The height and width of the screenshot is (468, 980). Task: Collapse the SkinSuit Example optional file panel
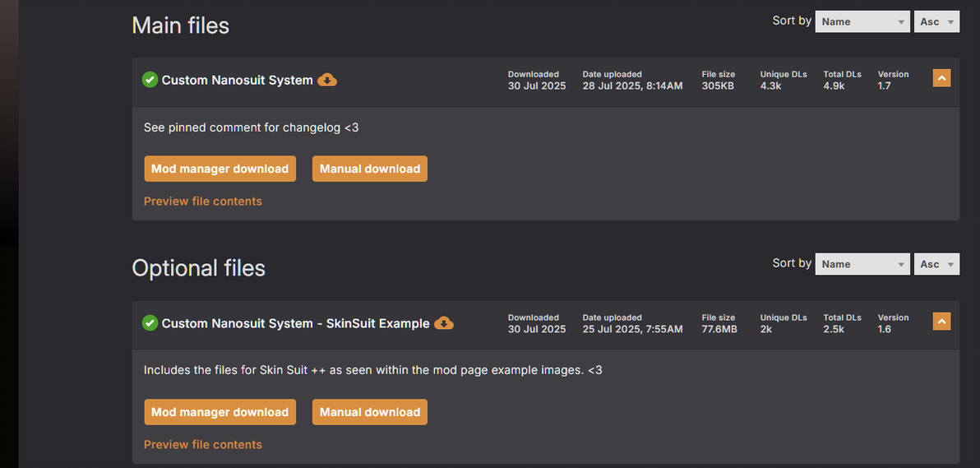(942, 322)
